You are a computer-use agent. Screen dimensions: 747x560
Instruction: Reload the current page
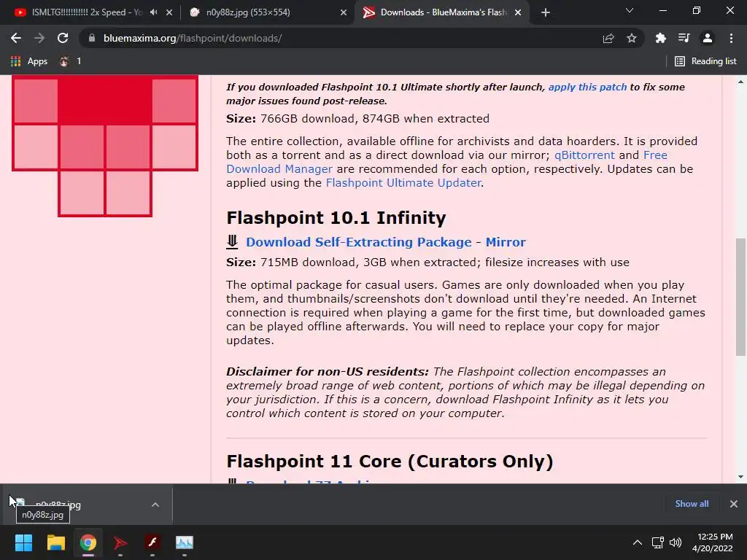tap(63, 38)
